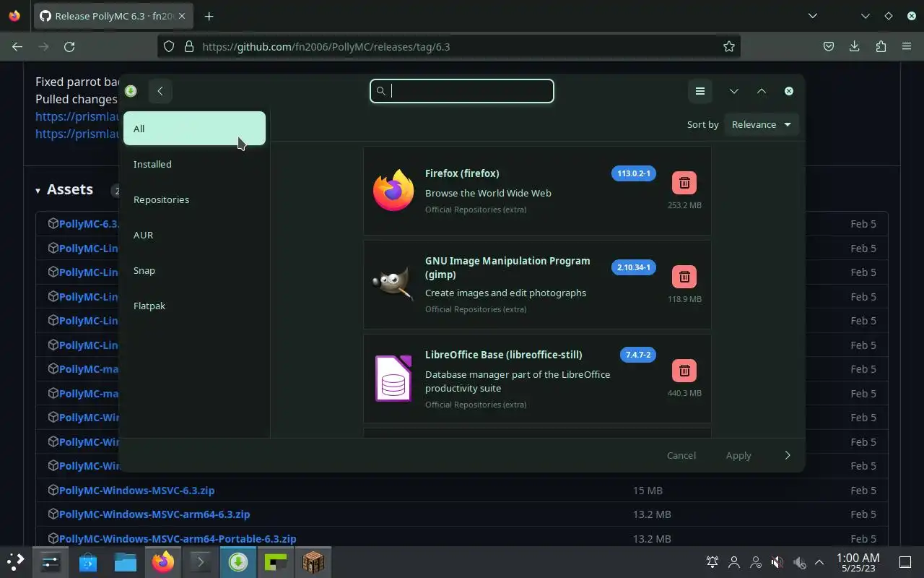The height and width of the screenshot is (578, 924).
Task: Open the GNU Image Manipulation Program entry title
Action: click(x=507, y=267)
